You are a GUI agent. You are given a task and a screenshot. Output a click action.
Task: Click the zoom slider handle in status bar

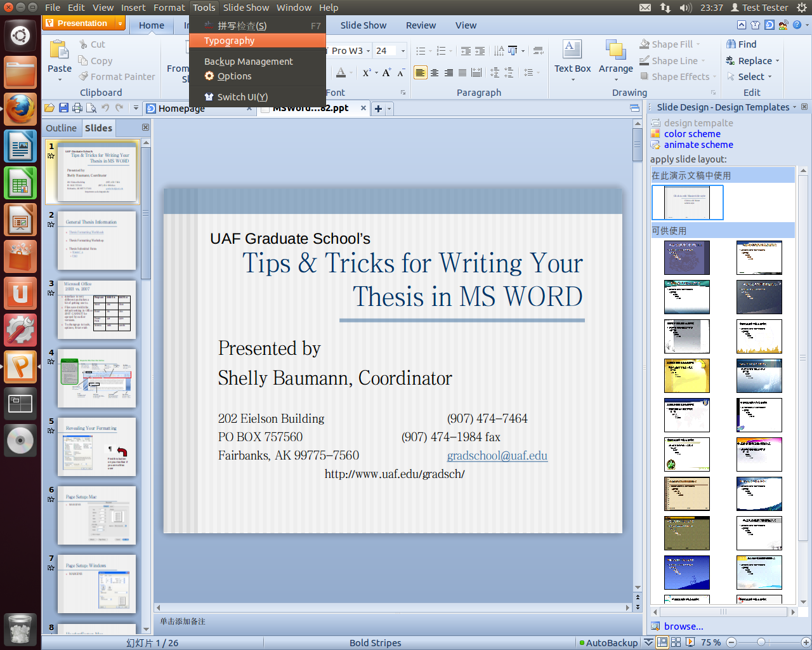click(x=761, y=642)
